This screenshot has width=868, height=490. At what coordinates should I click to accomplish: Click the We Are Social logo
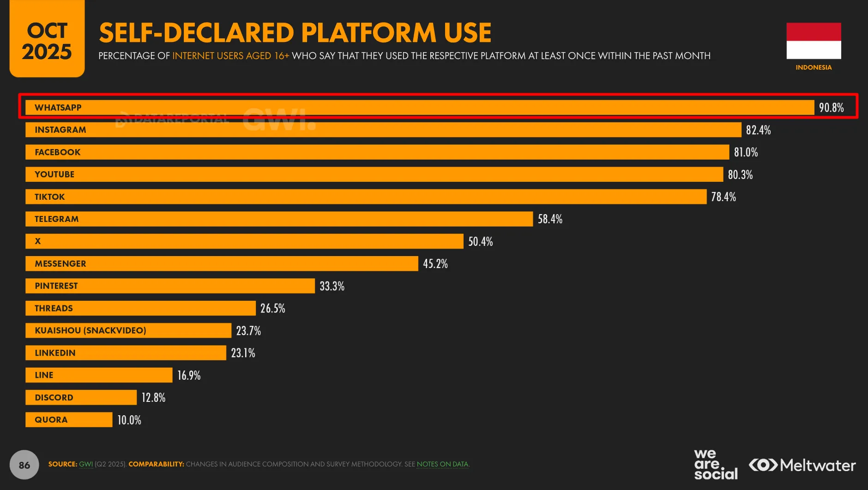715,465
